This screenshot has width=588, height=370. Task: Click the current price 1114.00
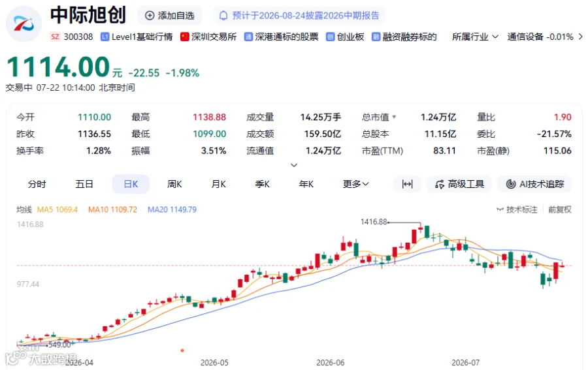point(58,67)
